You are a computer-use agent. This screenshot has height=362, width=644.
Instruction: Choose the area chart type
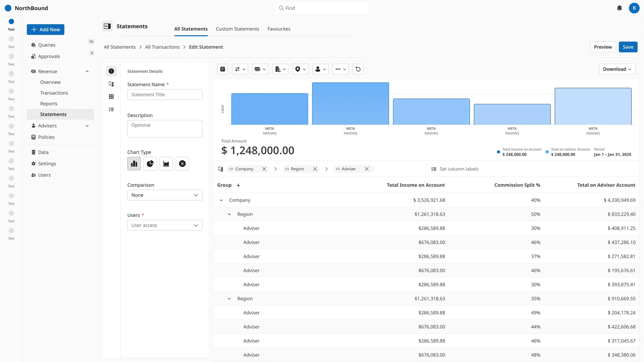point(166,163)
